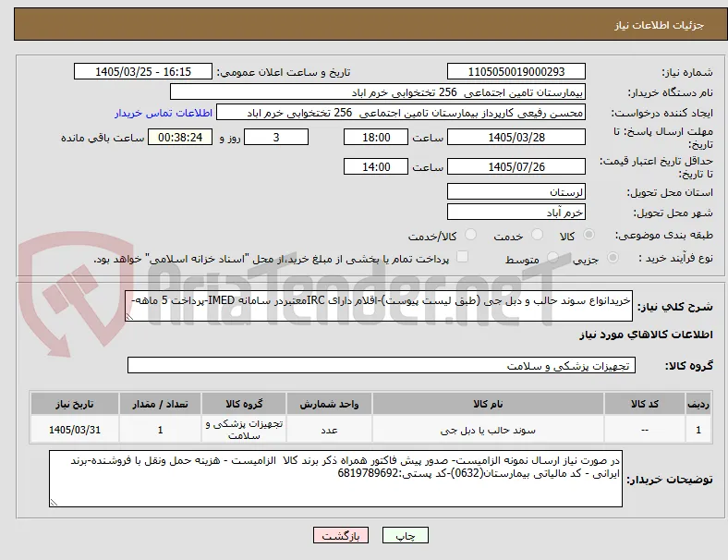Image resolution: width=728 pixels, height=560 pixels.
Task: Click the ایجاد کننده درخواست field
Action: pos(401,113)
